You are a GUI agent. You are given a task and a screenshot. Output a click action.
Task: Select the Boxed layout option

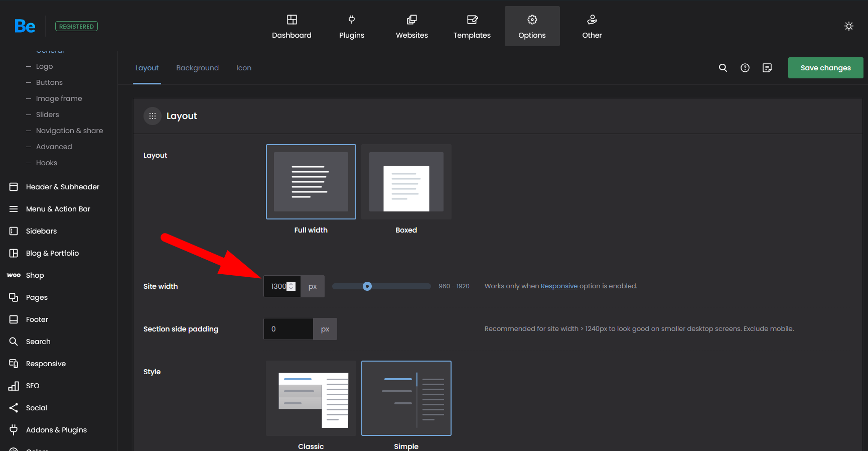[406, 182]
